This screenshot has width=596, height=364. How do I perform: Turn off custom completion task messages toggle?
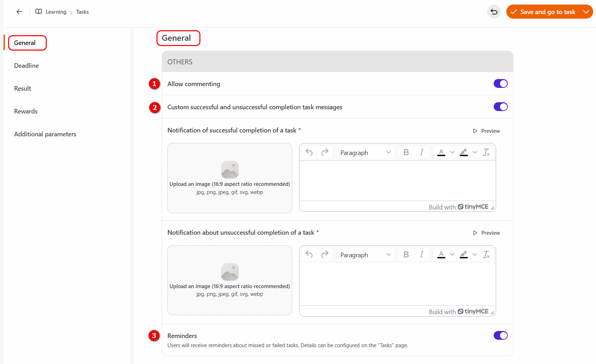click(x=500, y=107)
